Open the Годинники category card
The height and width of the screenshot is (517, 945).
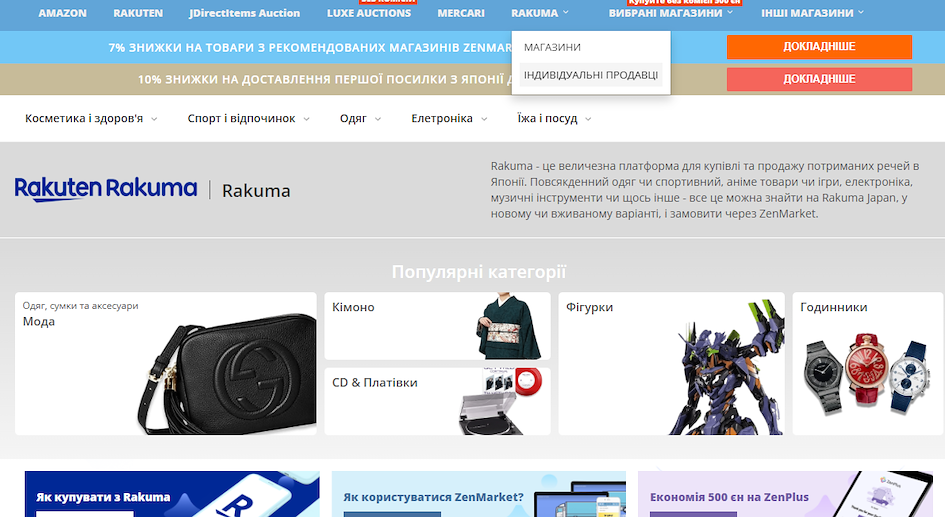868,363
